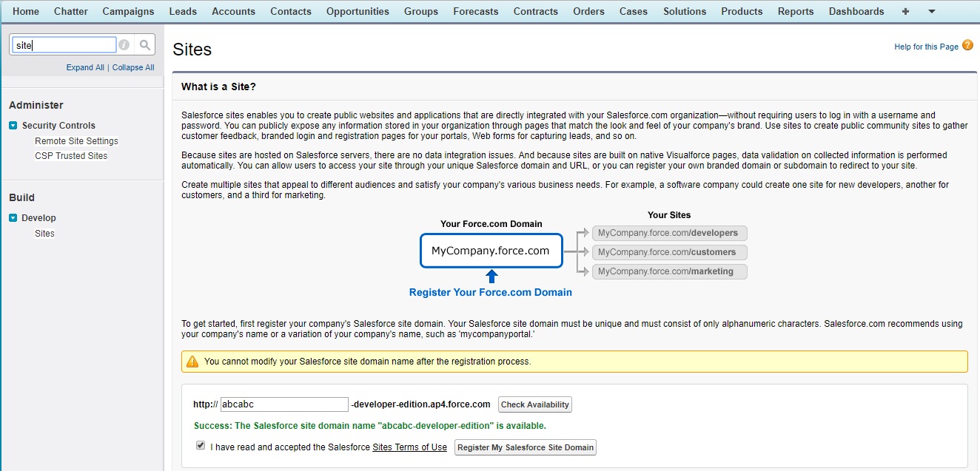This screenshot has height=471, width=980.
Task: Click the setup search box containing 'site'
Action: pyautogui.click(x=63, y=45)
